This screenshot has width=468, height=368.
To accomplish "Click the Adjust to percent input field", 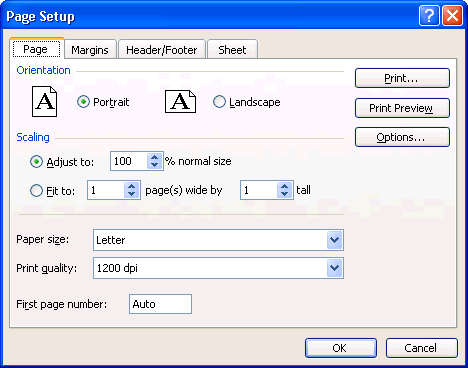I will [129, 161].
